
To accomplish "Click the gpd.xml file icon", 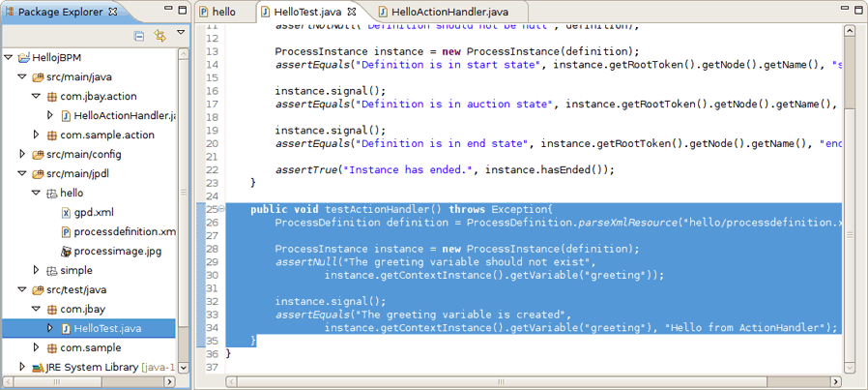I will (66, 213).
